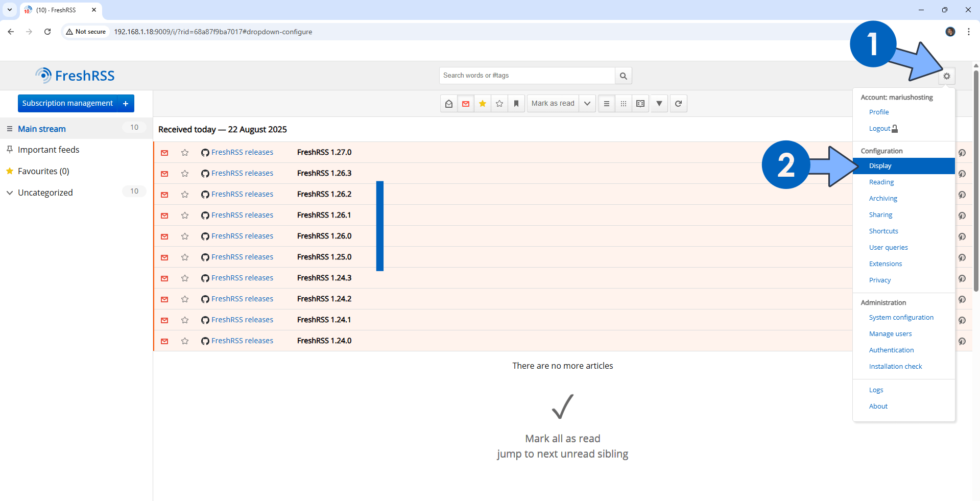Open Installation check
Image resolution: width=980 pixels, height=501 pixels.
pyautogui.click(x=895, y=367)
